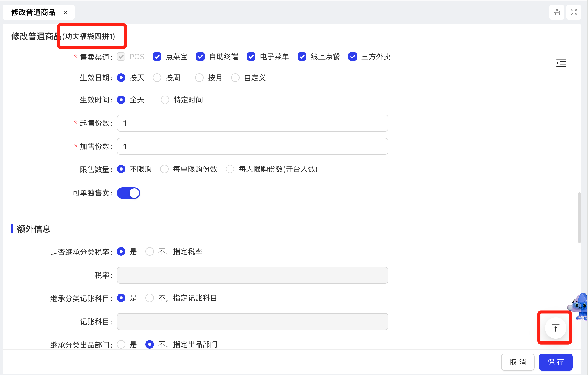
Task: Click the 取消 button
Action: (x=517, y=362)
